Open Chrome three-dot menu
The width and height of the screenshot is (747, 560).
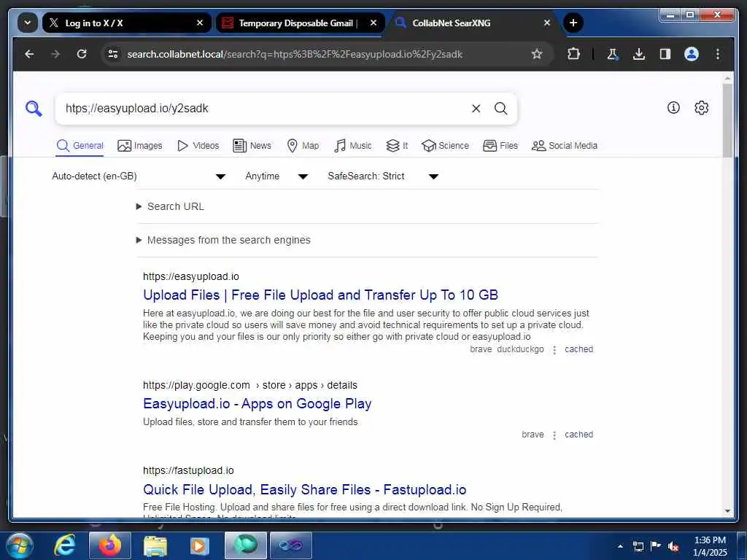[718, 54]
